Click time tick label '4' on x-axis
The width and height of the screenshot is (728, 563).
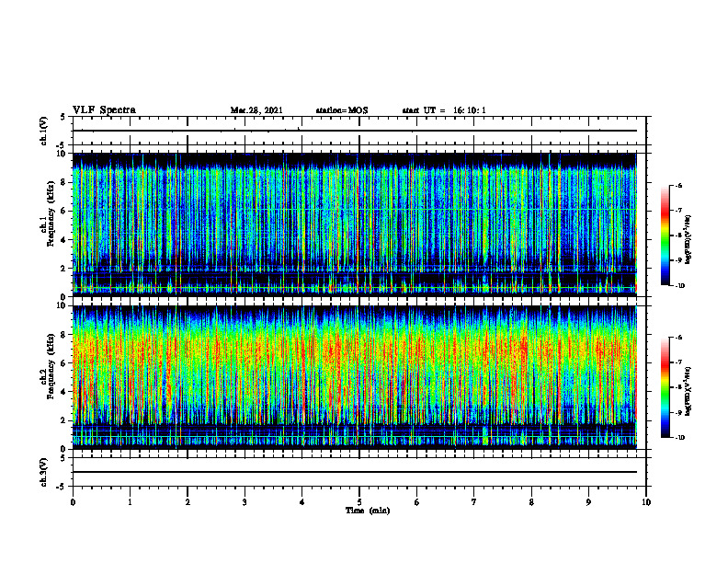tap(301, 502)
